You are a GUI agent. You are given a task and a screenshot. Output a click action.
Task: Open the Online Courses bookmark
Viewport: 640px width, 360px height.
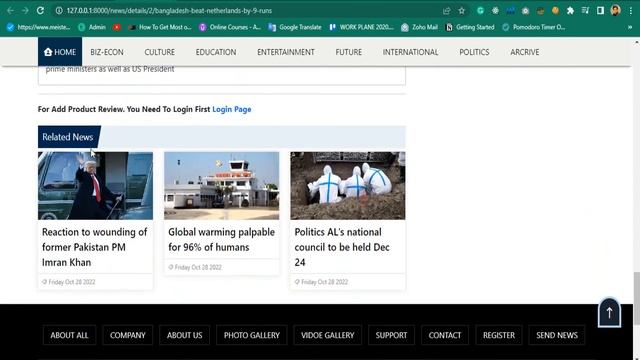230,27
